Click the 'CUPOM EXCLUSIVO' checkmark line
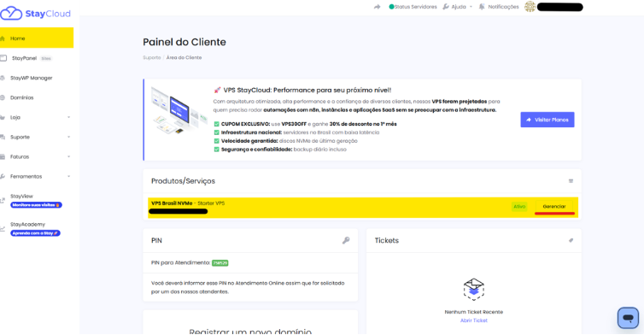The width and height of the screenshot is (644, 335). pos(305,124)
